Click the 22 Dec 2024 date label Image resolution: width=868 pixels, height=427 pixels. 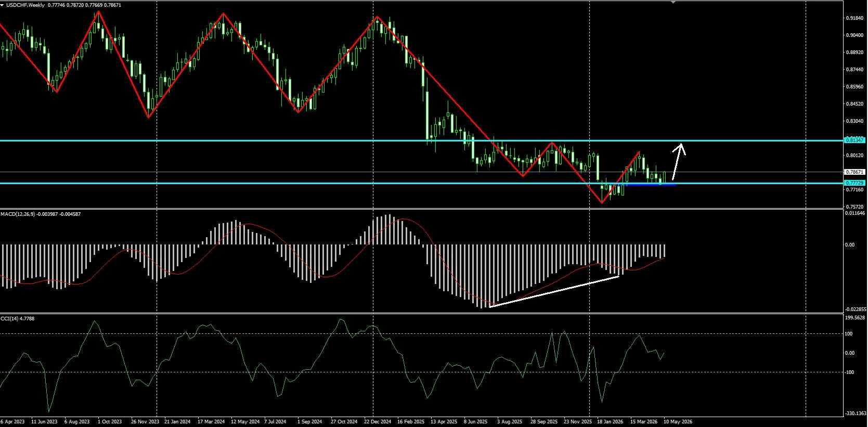[x=378, y=422]
